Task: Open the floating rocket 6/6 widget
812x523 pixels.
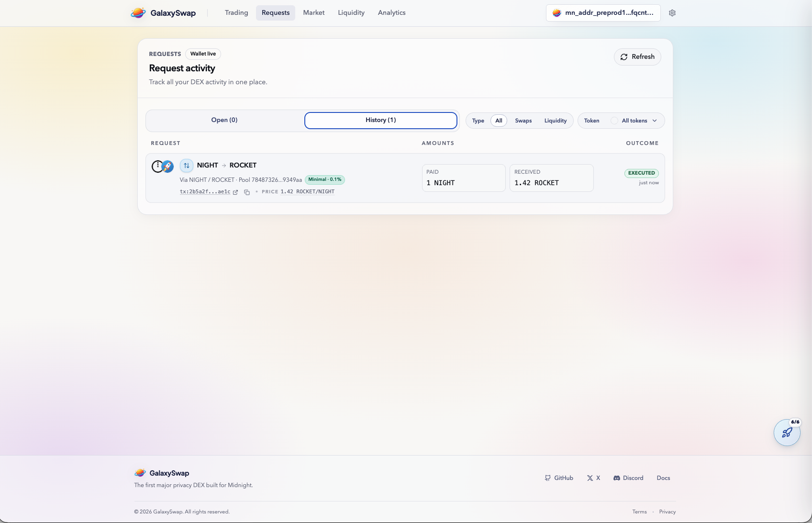Action: (787, 433)
